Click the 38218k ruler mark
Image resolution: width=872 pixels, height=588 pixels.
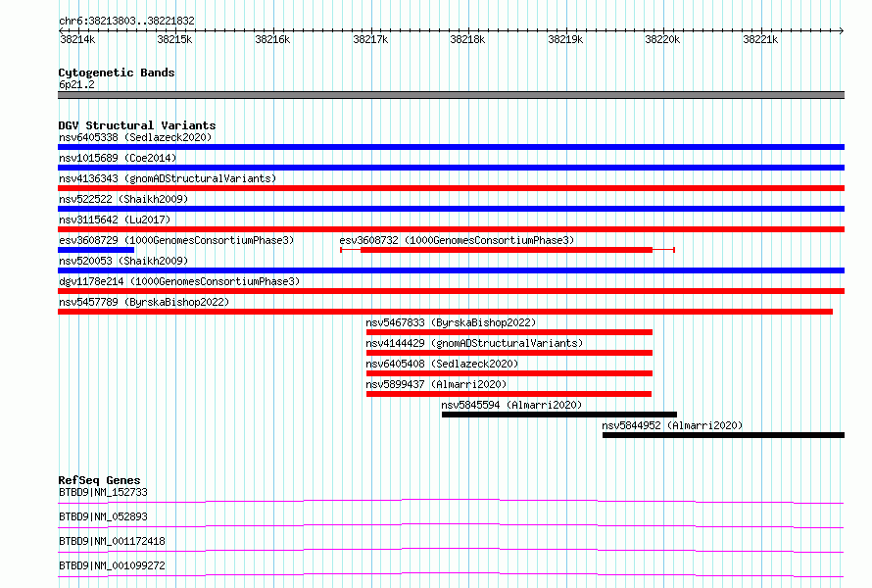coord(467,39)
